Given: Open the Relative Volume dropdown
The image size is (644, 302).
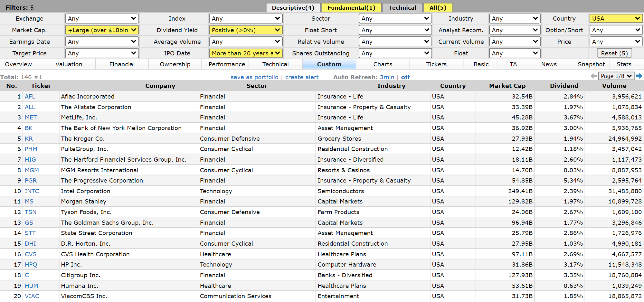Looking at the screenshot, I should (x=395, y=42).
